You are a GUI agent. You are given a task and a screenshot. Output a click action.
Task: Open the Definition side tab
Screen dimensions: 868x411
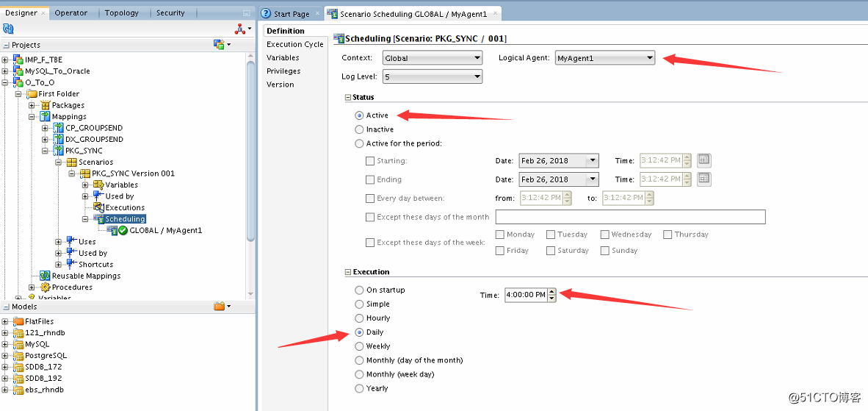285,30
